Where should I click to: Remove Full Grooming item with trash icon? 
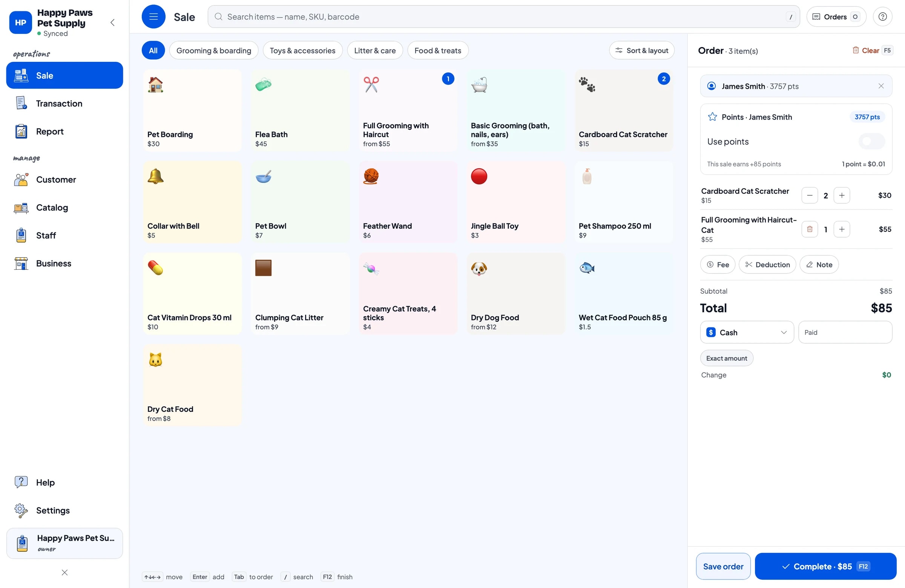tap(810, 229)
